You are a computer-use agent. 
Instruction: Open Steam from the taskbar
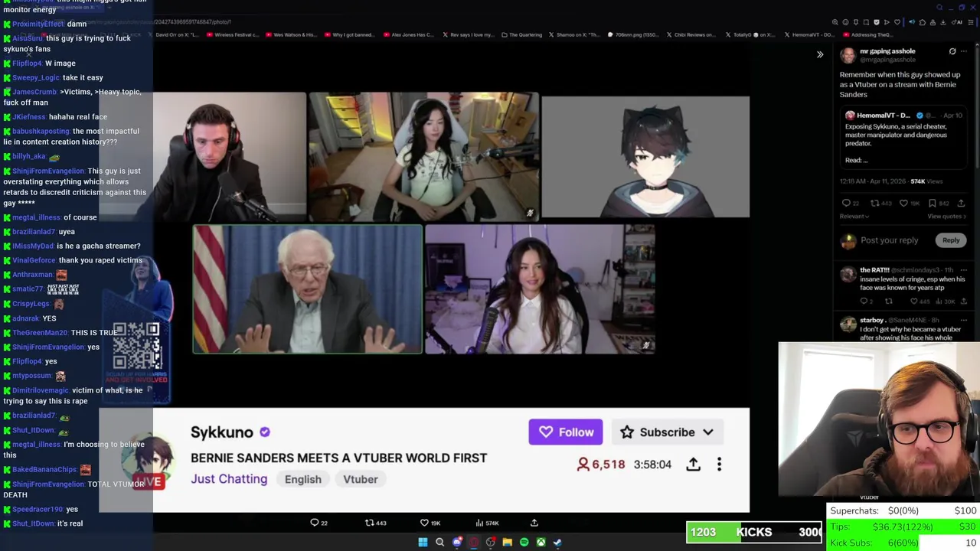557,543
